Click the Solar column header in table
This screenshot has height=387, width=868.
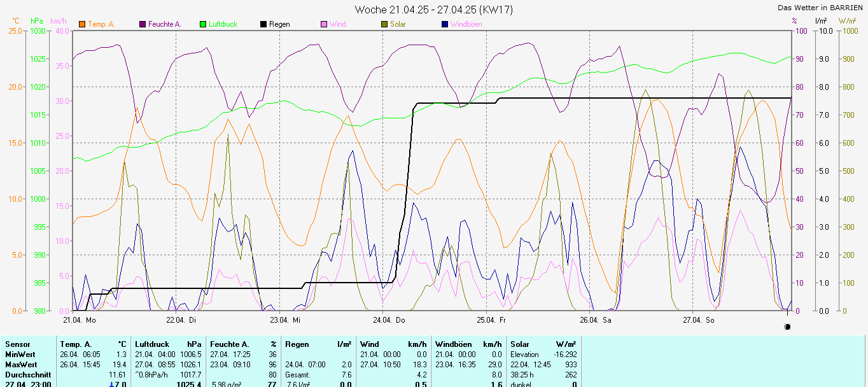tap(520, 344)
